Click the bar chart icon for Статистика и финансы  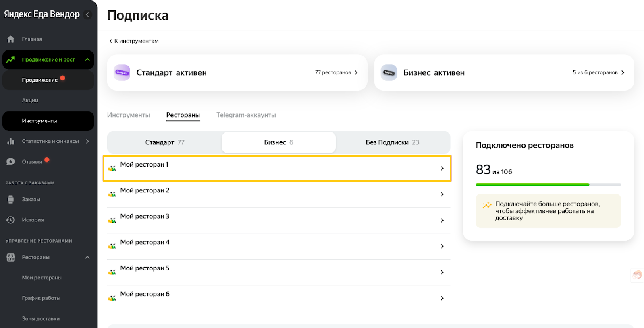tap(11, 141)
